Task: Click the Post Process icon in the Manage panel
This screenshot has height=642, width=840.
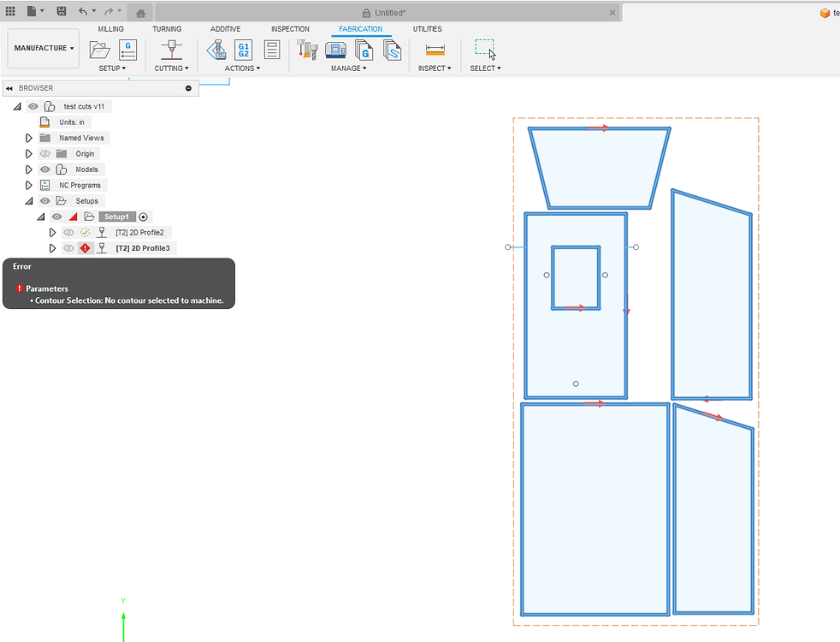Action: pyautogui.click(x=366, y=51)
